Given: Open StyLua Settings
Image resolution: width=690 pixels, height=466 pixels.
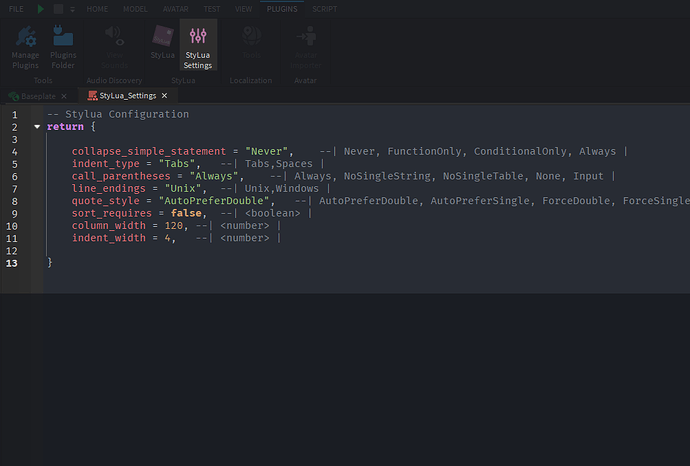Looking at the screenshot, I should 198,47.
